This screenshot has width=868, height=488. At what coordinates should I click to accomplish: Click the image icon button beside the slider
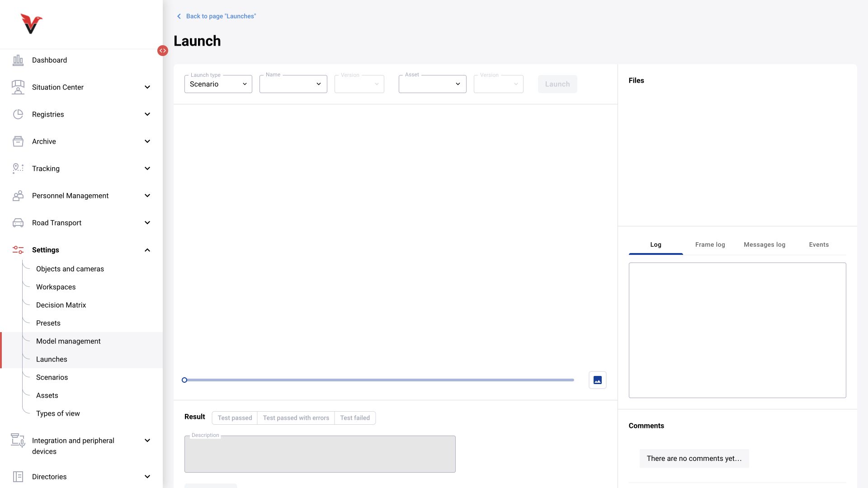tap(598, 380)
